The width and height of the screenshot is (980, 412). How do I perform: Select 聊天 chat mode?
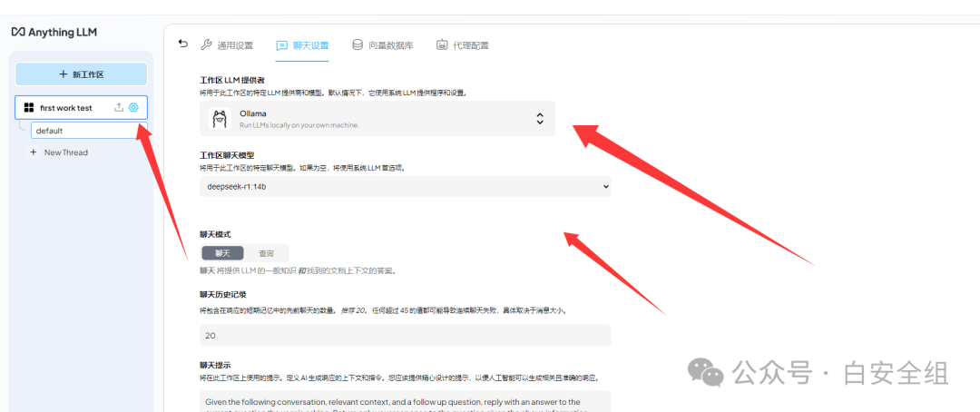[222, 253]
